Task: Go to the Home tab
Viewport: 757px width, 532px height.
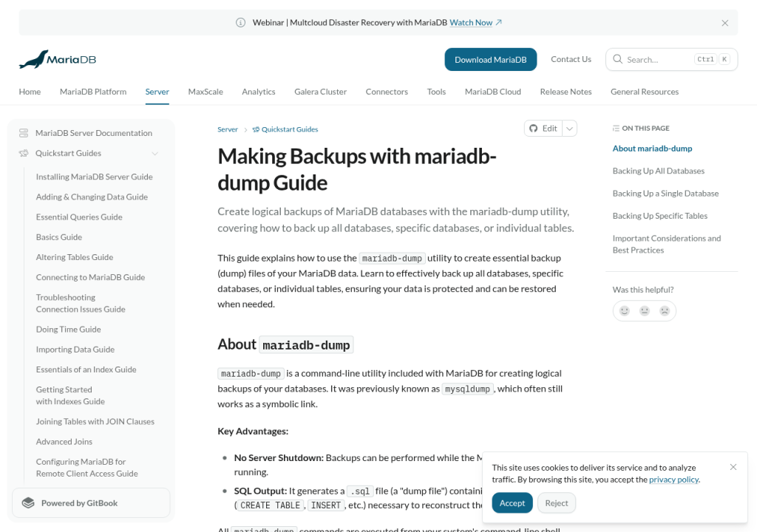Action: (30, 92)
